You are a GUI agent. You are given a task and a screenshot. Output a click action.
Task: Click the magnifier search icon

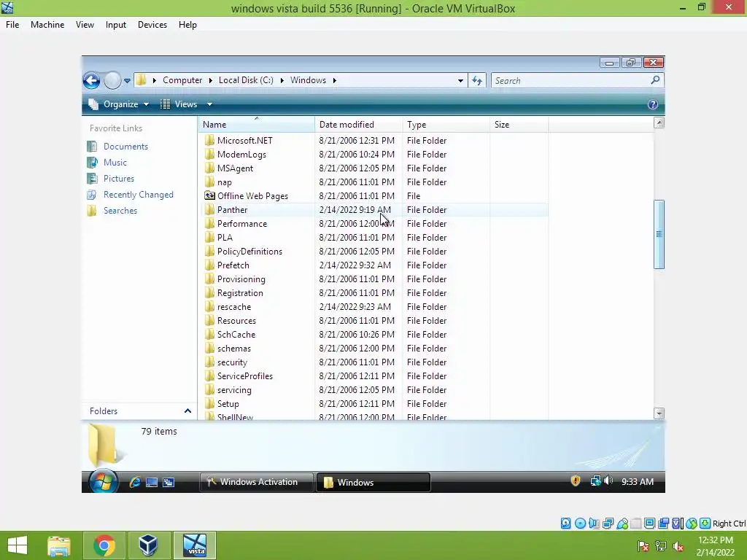click(x=656, y=80)
